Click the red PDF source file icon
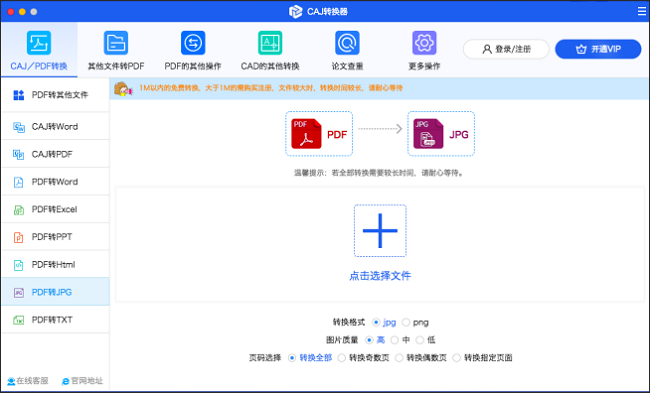Viewport: 650px width, 393px height. (306, 134)
